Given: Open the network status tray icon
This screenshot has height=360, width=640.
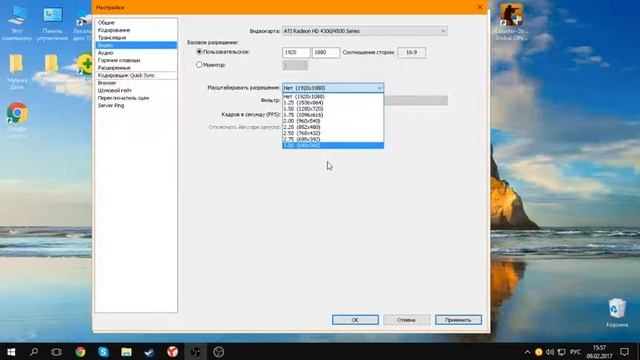Looking at the screenshot, I should click(562, 352).
